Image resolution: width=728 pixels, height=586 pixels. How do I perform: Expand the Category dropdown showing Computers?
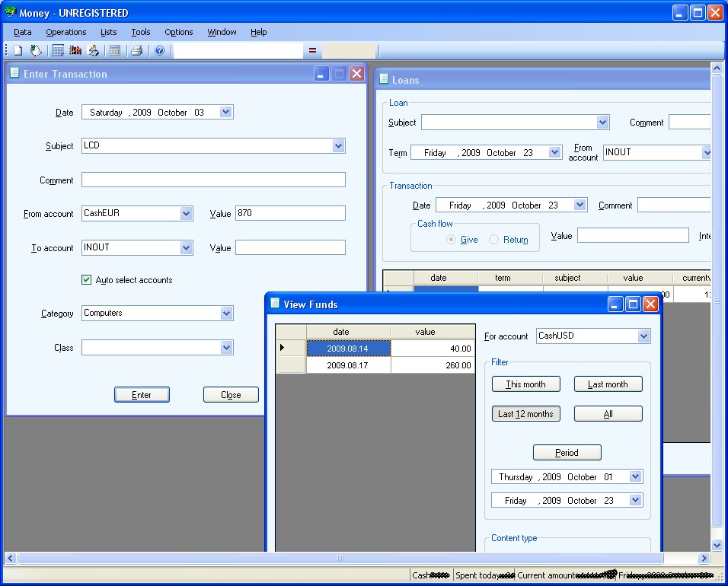(226, 314)
